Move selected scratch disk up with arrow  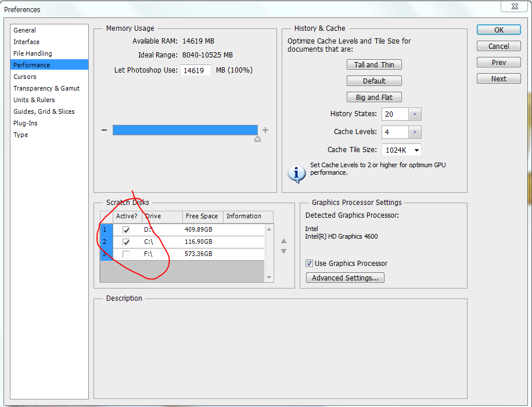tap(283, 241)
